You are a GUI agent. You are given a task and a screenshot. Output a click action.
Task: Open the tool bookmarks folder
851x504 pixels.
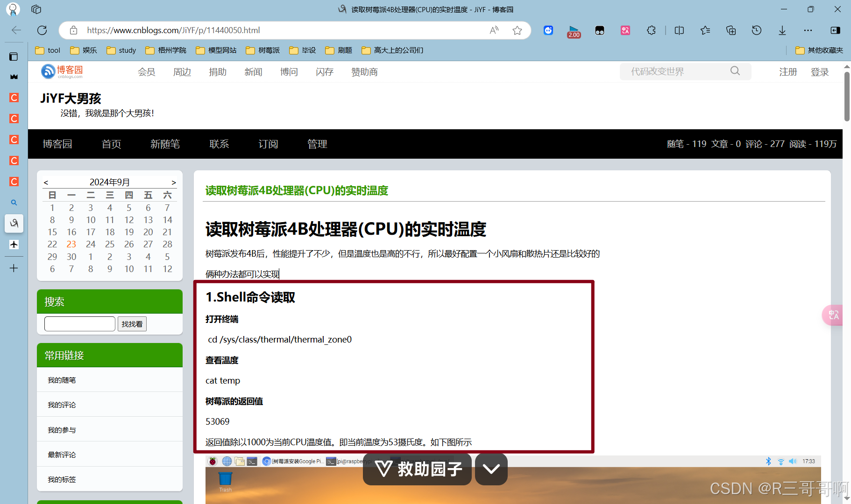pyautogui.click(x=48, y=50)
